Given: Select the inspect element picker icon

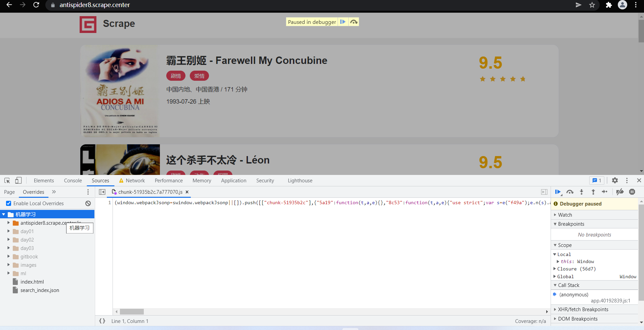Looking at the screenshot, I should click(7, 181).
